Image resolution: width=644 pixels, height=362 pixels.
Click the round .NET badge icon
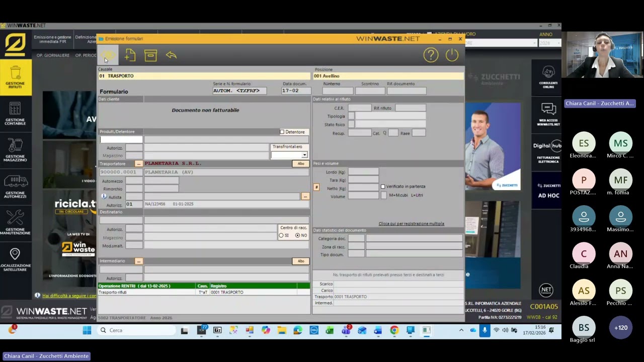pos(546,290)
